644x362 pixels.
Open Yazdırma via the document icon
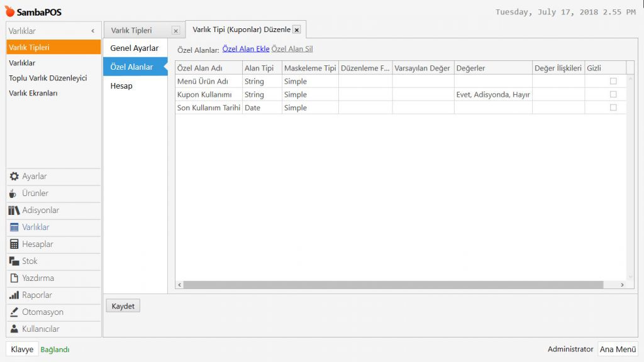[14, 278]
